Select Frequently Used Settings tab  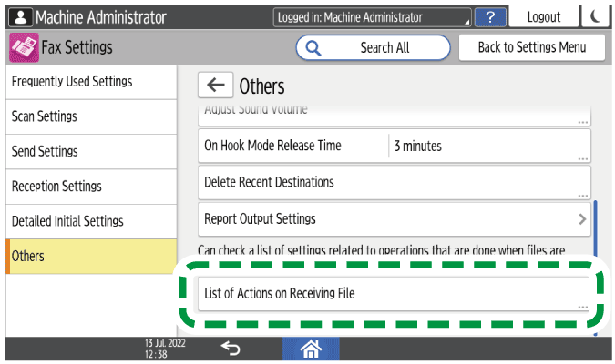point(91,82)
